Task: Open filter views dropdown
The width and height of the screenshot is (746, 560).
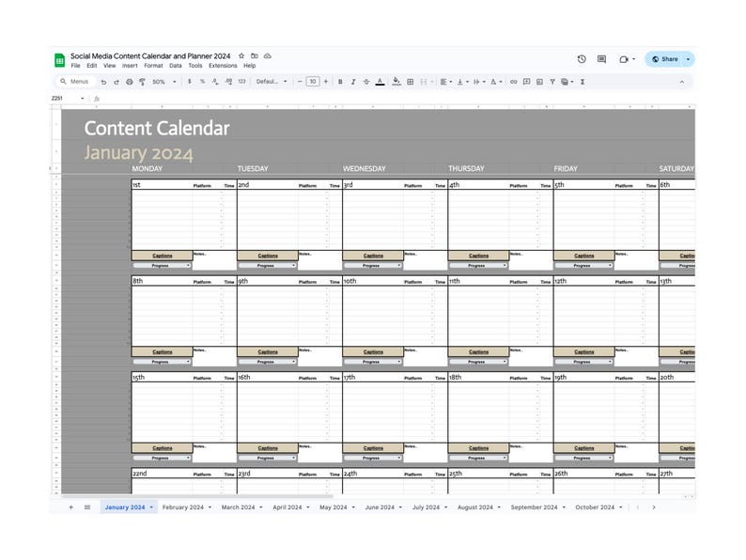Action: tap(567, 82)
